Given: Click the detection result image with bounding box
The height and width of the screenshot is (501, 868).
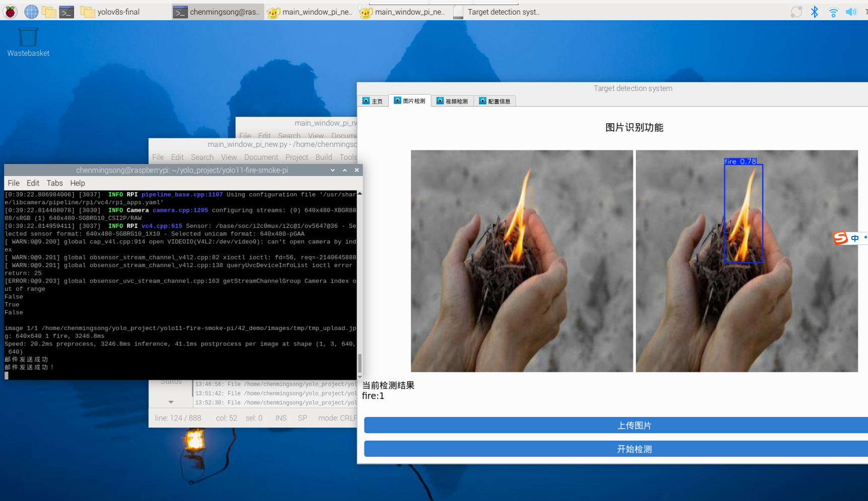Looking at the screenshot, I should [747, 261].
